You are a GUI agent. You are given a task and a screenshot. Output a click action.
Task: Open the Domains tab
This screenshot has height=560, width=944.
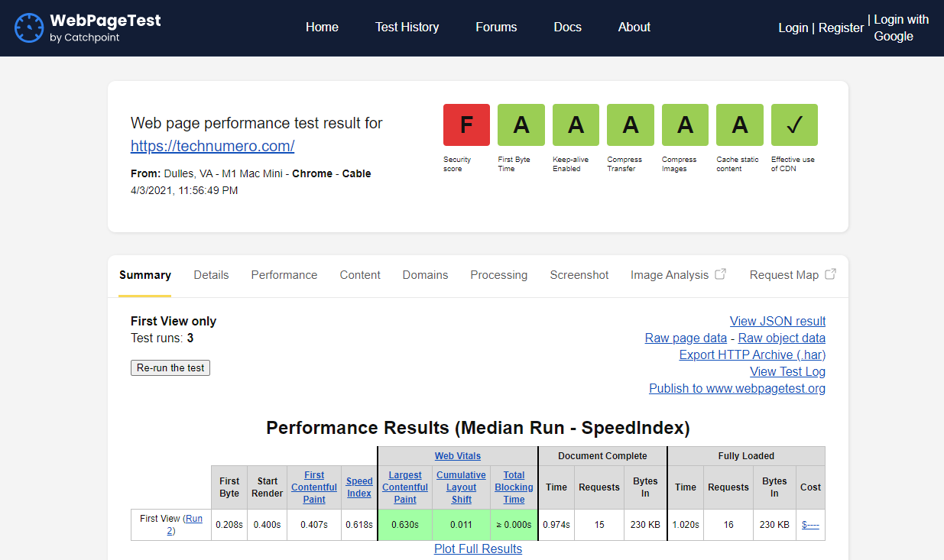425,274
